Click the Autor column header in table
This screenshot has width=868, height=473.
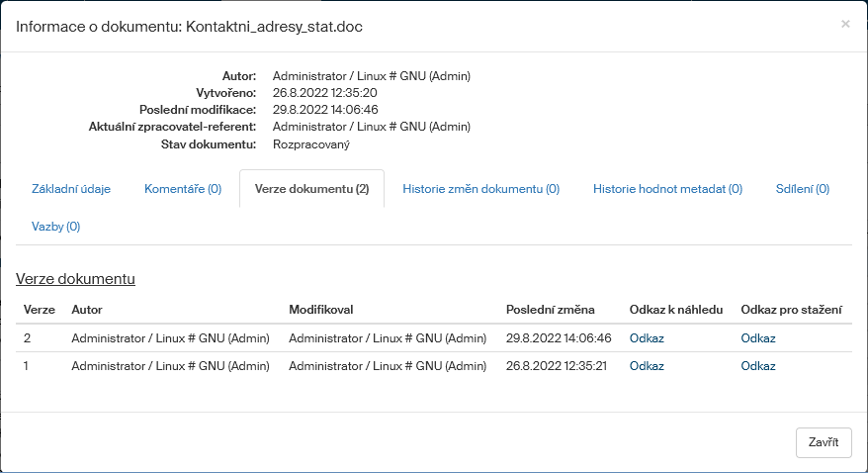(87, 310)
